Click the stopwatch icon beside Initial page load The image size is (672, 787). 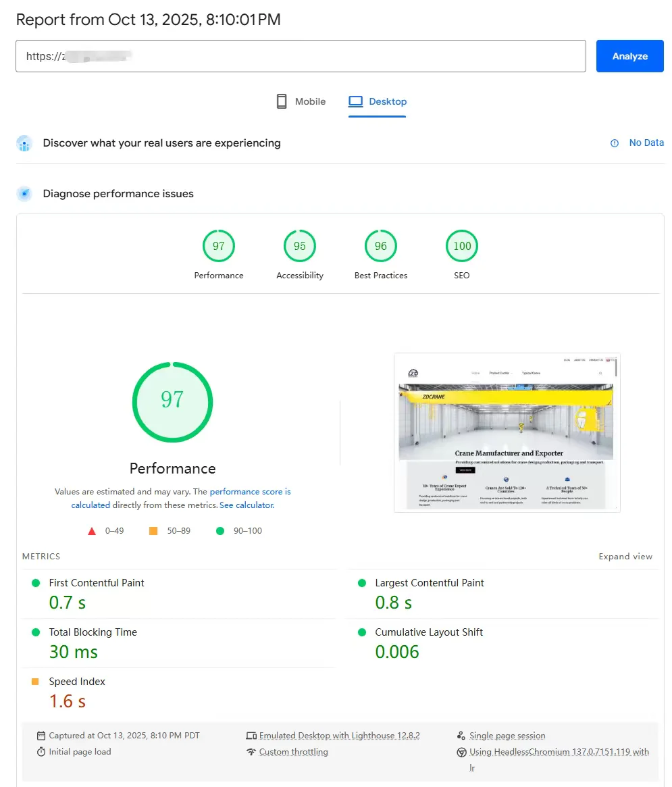pyautogui.click(x=41, y=752)
